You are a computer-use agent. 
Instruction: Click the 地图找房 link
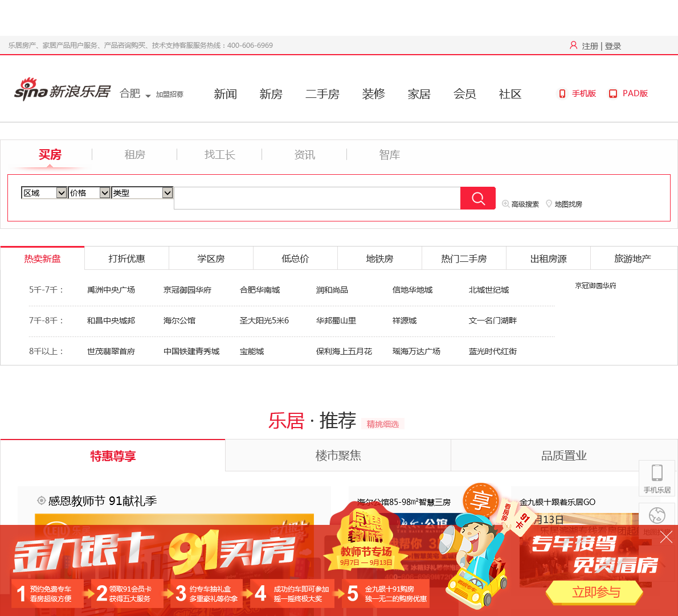(x=568, y=204)
